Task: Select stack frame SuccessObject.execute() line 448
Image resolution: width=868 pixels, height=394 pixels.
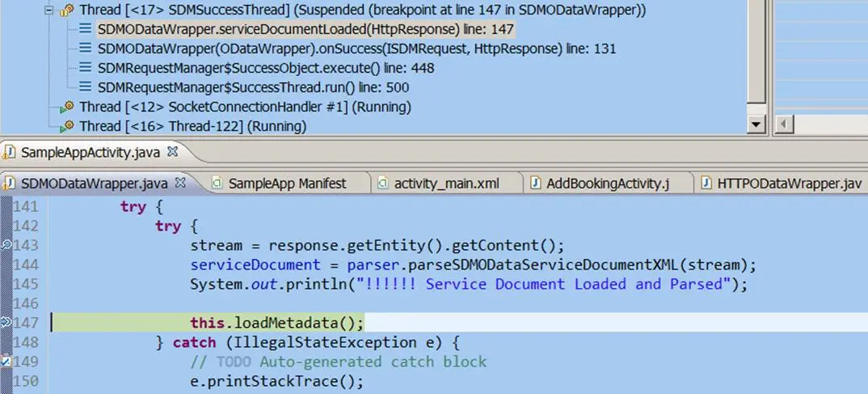Action: (x=266, y=68)
